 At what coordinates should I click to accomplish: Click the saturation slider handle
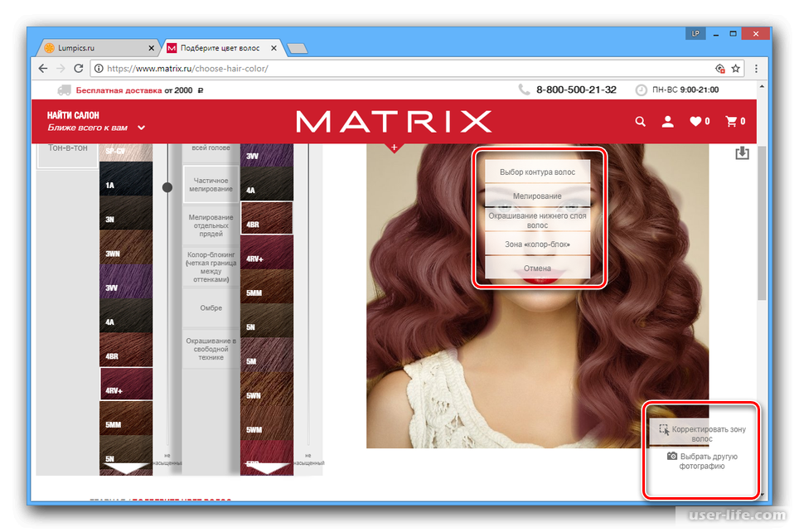coord(167,188)
